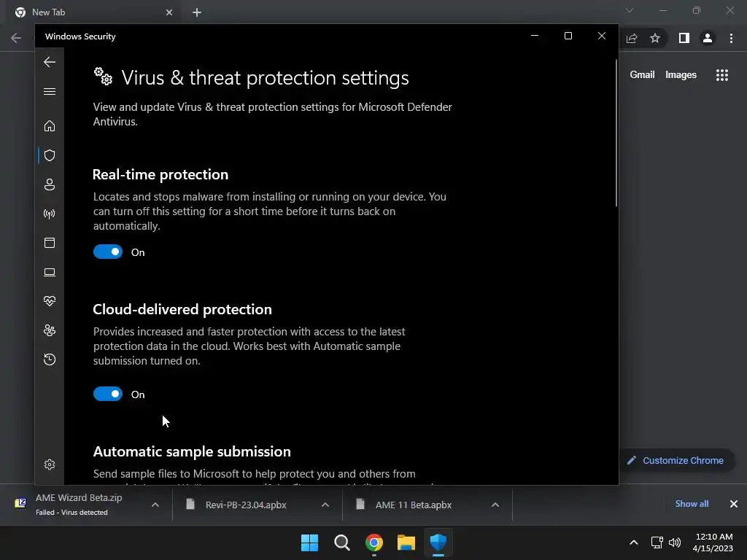The height and width of the screenshot is (560, 747).
Task: Go back using the Windows Security back arrow
Action: [50, 62]
